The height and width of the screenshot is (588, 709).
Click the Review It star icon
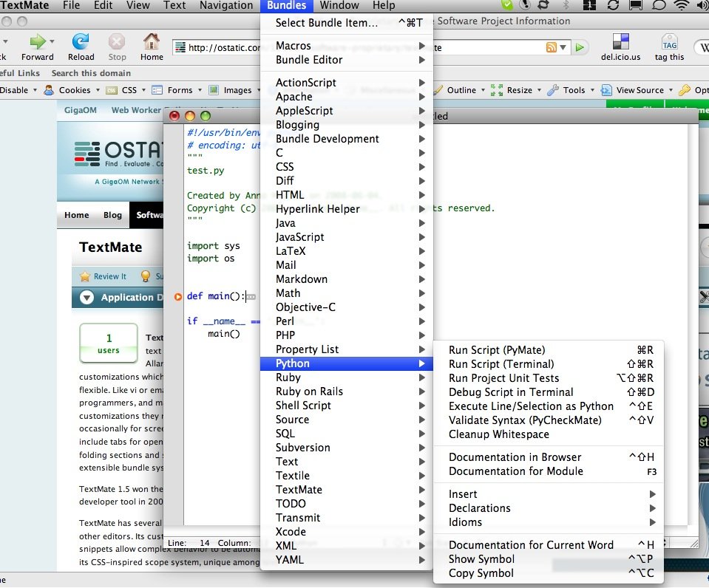(x=84, y=276)
